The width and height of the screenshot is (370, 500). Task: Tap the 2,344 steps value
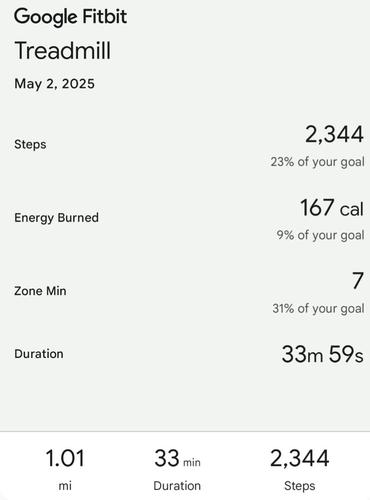tap(334, 134)
